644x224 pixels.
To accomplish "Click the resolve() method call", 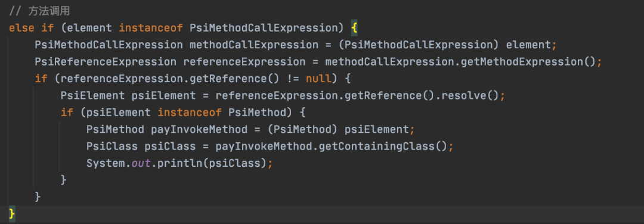I will (x=471, y=95).
